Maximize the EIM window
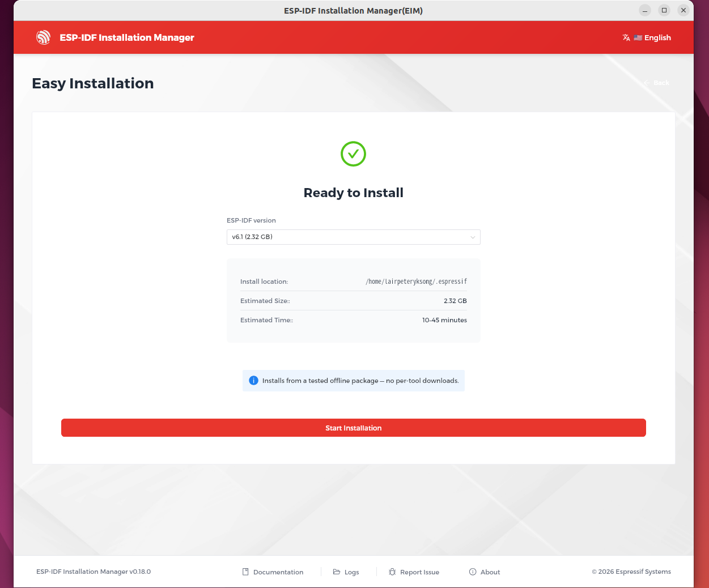 pyautogui.click(x=664, y=10)
